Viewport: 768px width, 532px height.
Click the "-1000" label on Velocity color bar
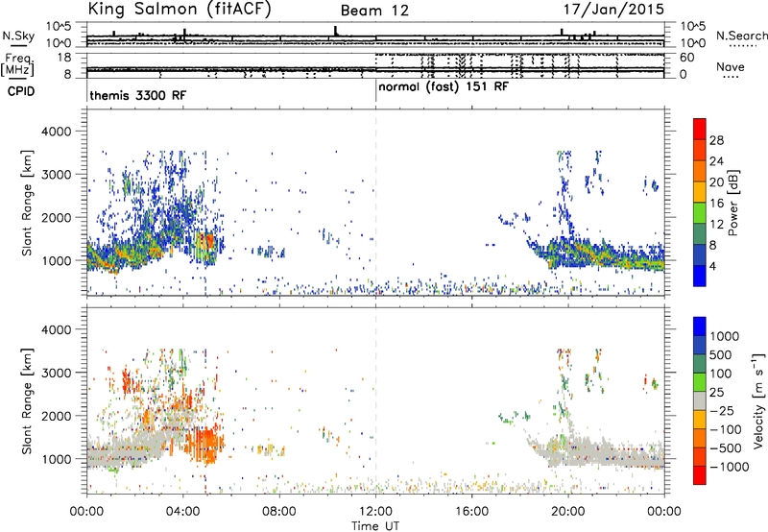click(x=729, y=467)
